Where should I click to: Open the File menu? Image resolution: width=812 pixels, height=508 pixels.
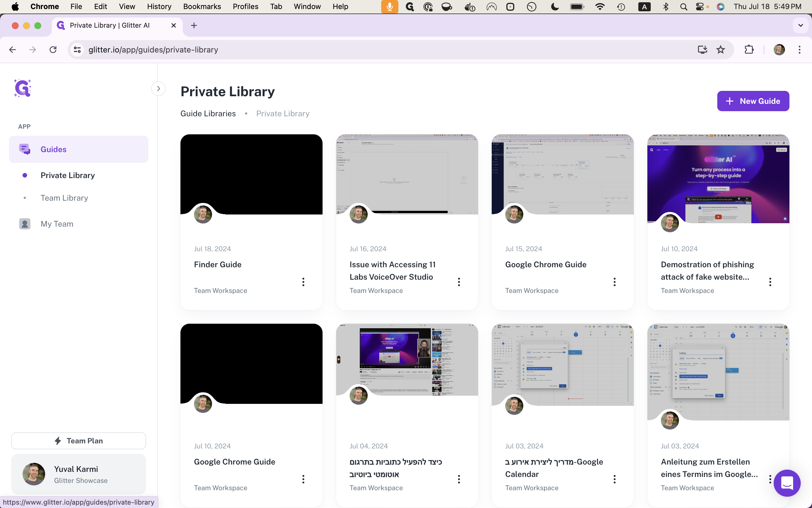click(x=76, y=6)
